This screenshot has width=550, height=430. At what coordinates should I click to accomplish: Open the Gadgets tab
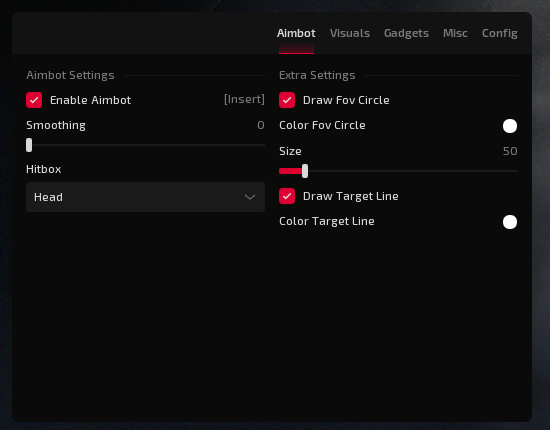(406, 33)
